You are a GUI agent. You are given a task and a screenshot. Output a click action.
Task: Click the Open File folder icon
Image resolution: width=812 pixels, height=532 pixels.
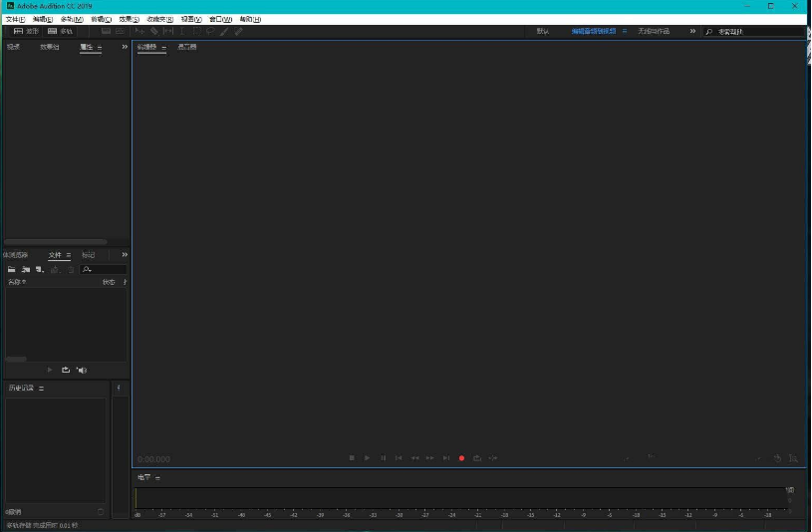pyautogui.click(x=11, y=269)
